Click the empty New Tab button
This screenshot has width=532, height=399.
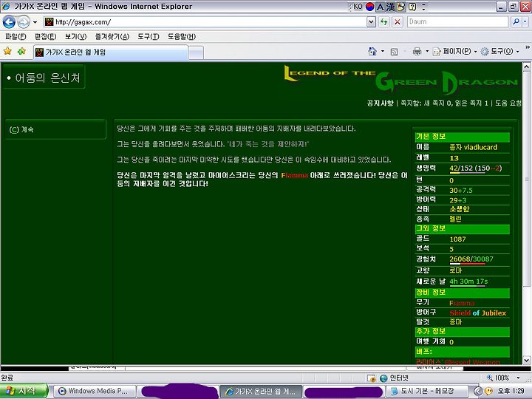pos(196,52)
